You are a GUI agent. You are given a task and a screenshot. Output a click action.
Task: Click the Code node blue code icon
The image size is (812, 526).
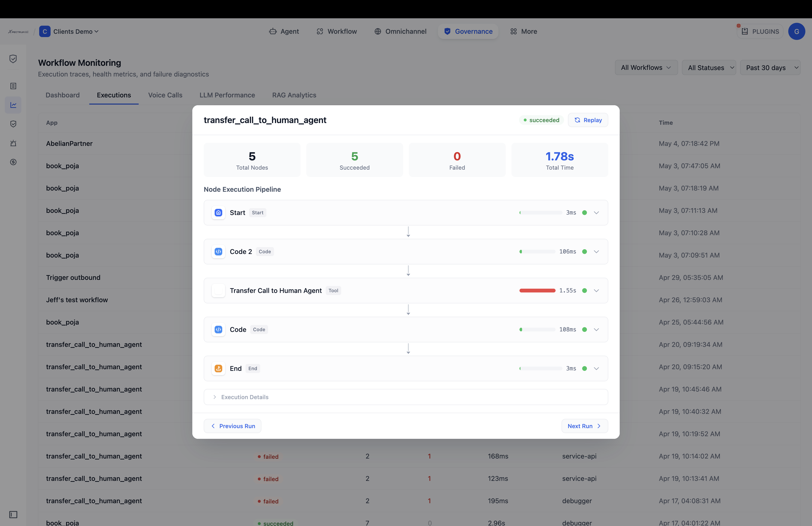coord(218,329)
